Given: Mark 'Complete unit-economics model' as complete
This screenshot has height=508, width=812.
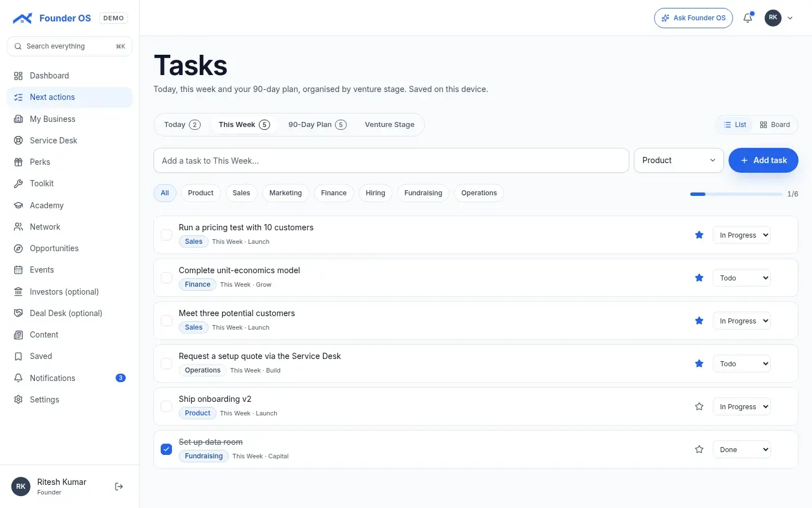Looking at the screenshot, I should point(166,278).
